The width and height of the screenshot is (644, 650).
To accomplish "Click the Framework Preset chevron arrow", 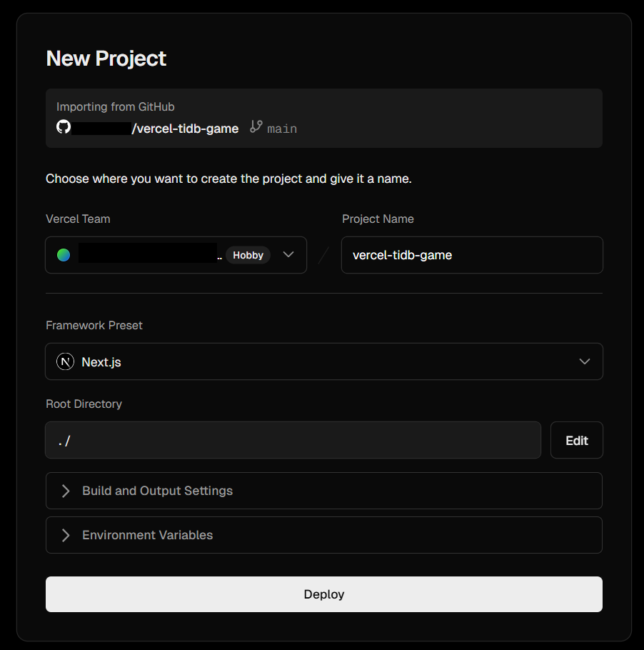I will tap(584, 361).
